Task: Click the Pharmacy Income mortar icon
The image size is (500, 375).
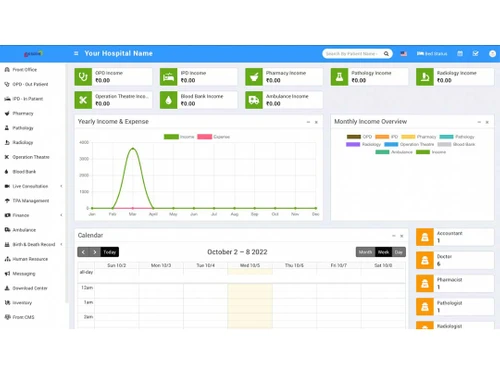Action: 254,77
